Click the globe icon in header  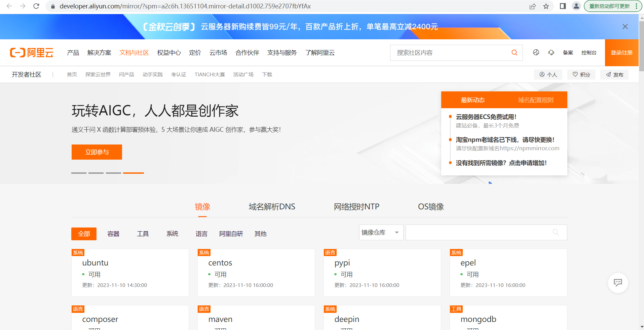point(536,52)
